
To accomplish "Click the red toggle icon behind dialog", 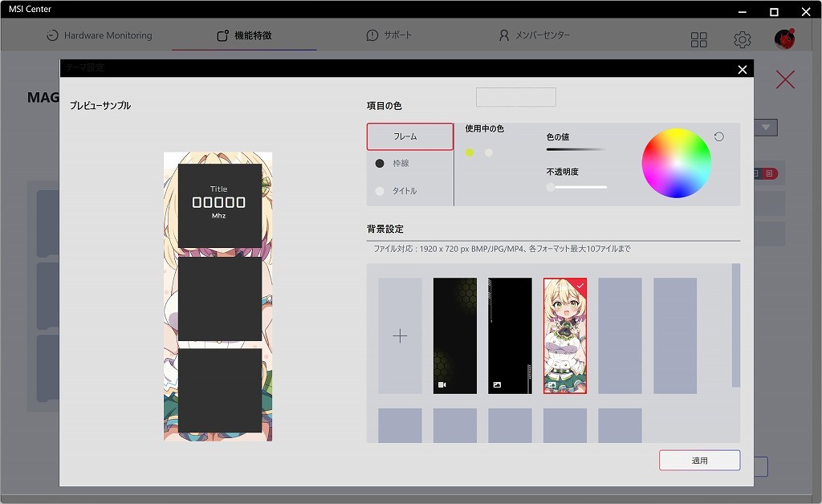I will click(769, 173).
